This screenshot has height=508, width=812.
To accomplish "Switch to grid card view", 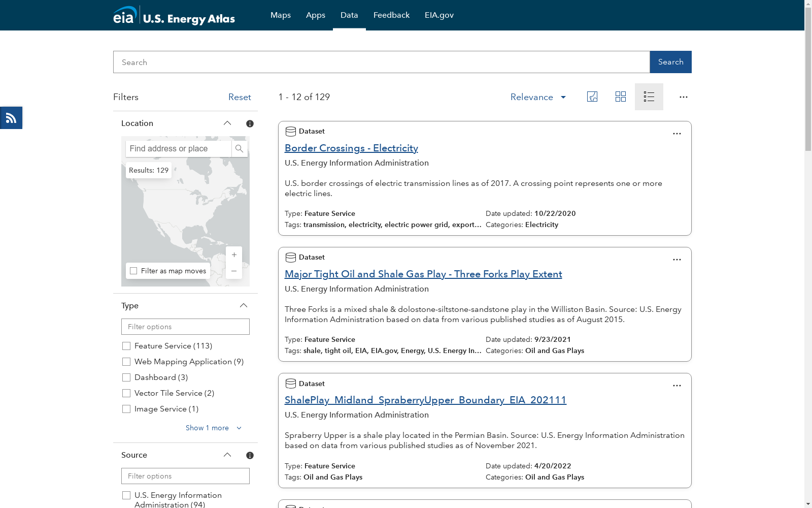I will tap(620, 97).
